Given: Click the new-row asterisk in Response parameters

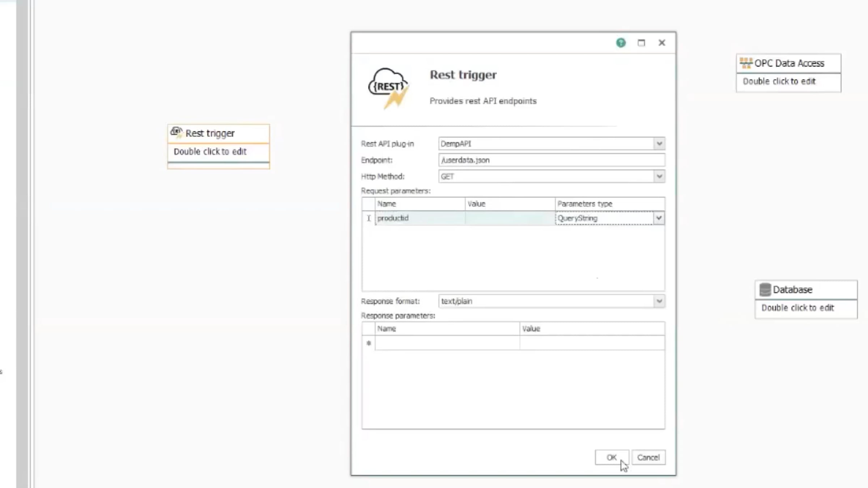Looking at the screenshot, I should [368, 343].
